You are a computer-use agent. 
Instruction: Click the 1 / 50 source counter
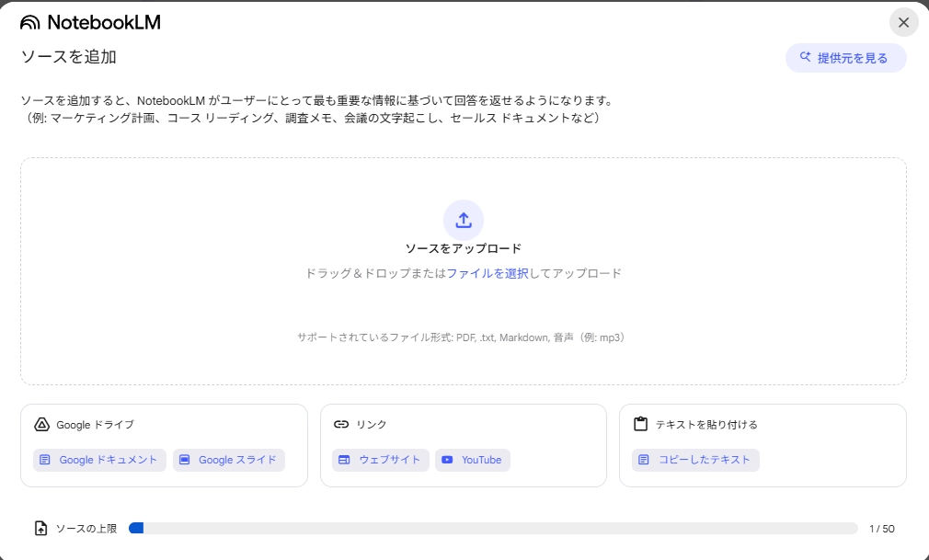pyautogui.click(x=881, y=529)
